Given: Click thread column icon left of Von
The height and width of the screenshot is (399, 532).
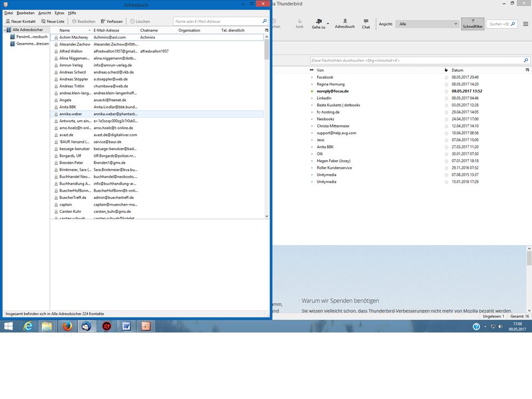Looking at the screenshot, I should [x=311, y=70].
